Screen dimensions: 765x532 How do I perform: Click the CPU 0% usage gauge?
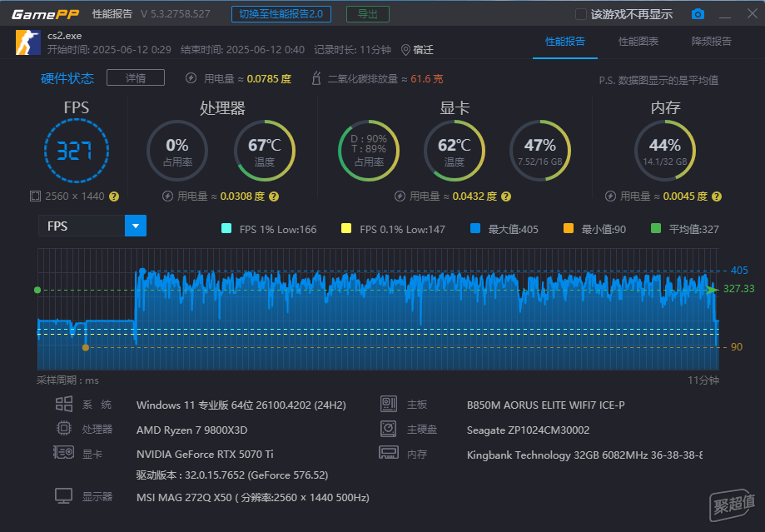coord(177,151)
